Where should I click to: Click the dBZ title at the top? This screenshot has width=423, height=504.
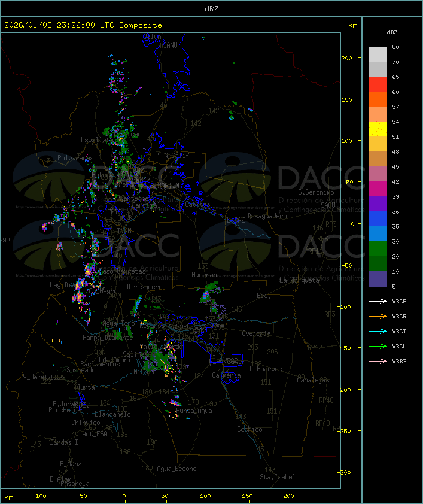click(x=212, y=8)
